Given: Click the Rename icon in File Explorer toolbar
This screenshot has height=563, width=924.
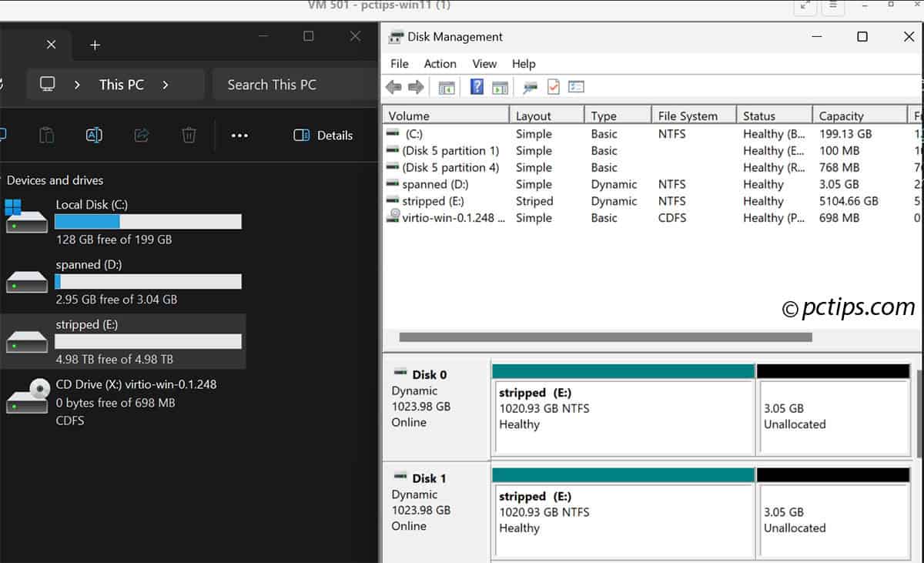Looking at the screenshot, I should coord(94,135).
